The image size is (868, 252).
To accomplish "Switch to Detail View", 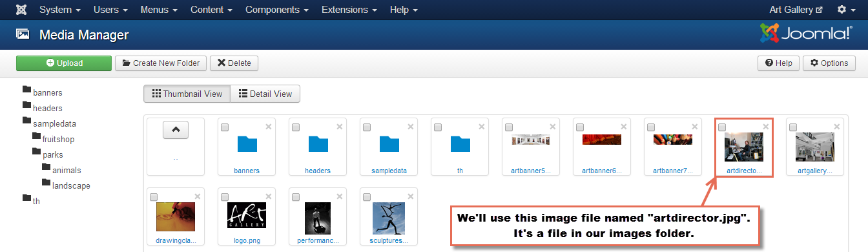I will click(265, 94).
